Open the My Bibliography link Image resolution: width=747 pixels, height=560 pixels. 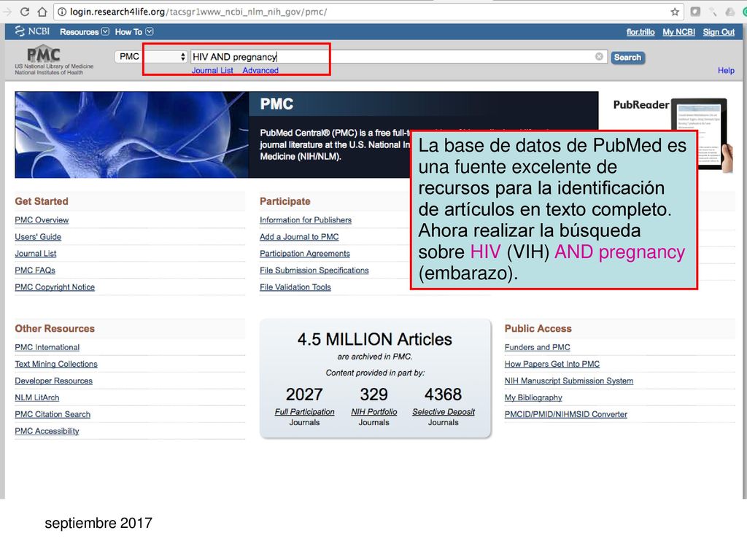(533, 397)
